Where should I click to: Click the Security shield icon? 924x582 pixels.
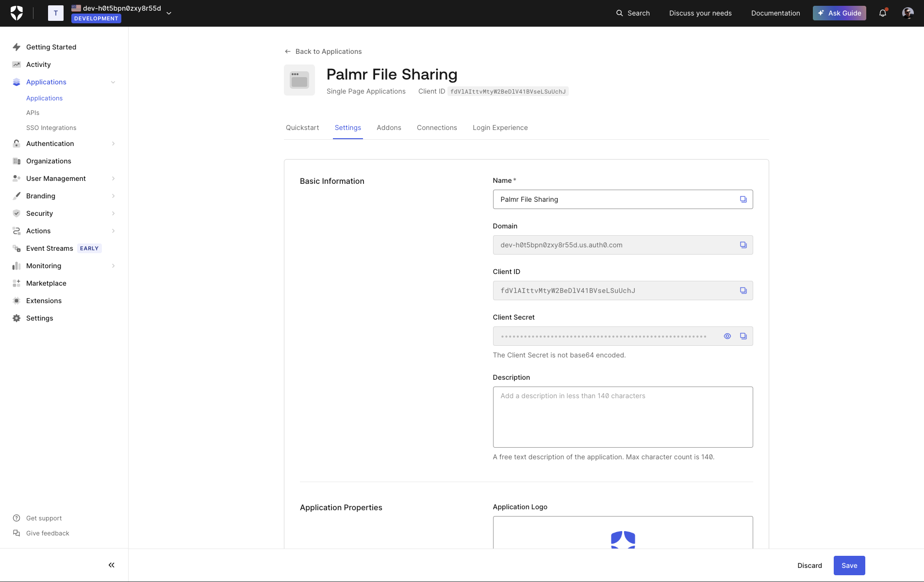tap(16, 213)
